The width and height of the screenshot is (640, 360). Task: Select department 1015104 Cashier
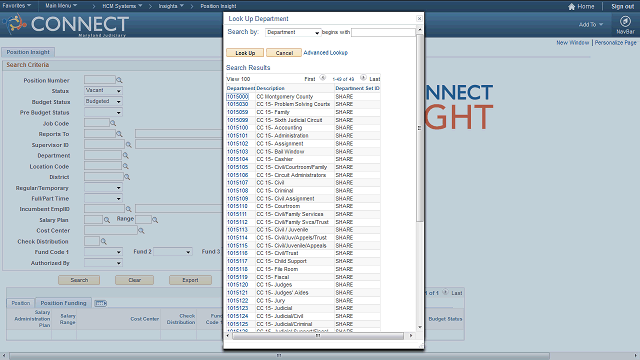point(237,159)
